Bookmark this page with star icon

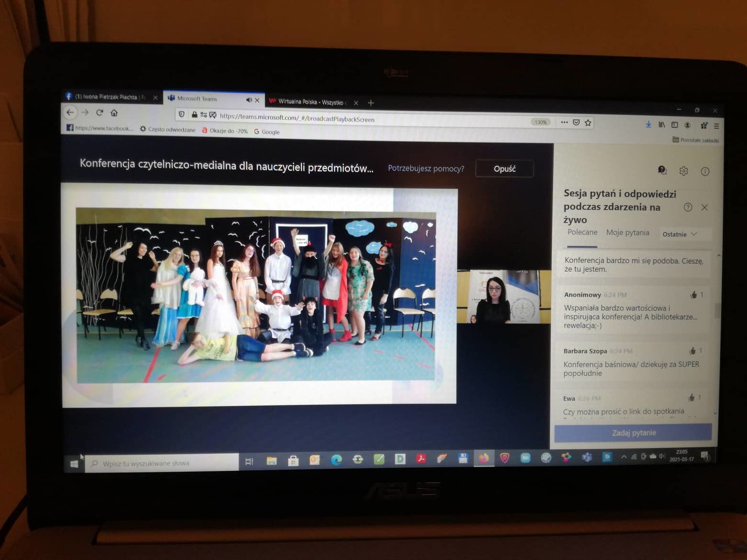(x=588, y=123)
